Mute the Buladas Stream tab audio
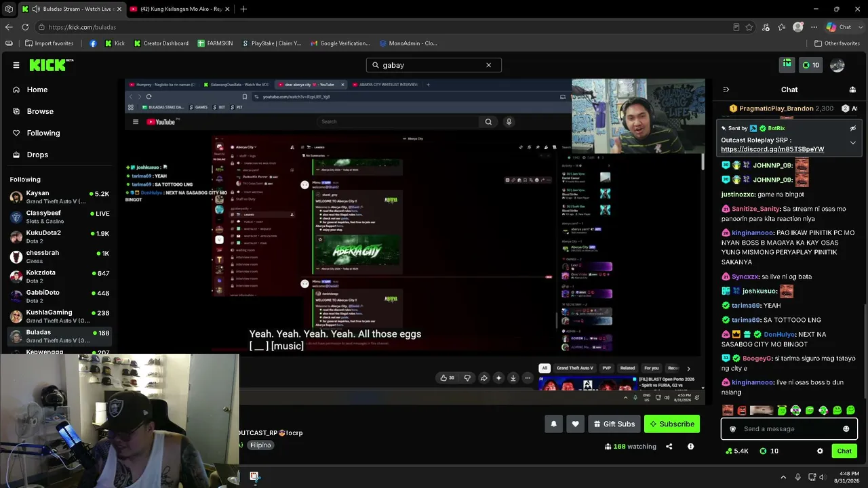 click(x=35, y=9)
